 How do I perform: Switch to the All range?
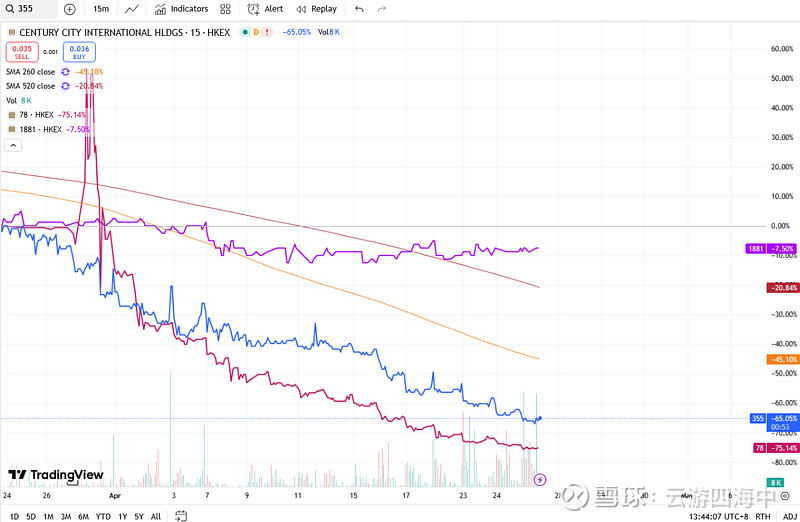(x=156, y=516)
